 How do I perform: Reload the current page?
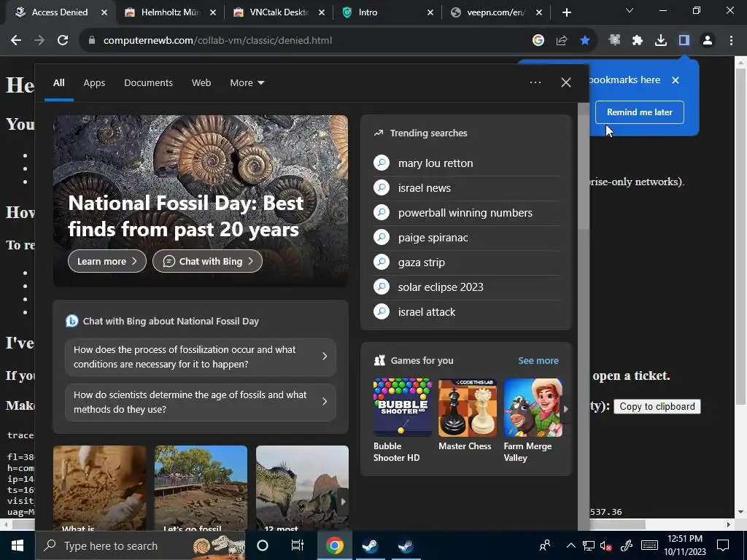(x=63, y=41)
